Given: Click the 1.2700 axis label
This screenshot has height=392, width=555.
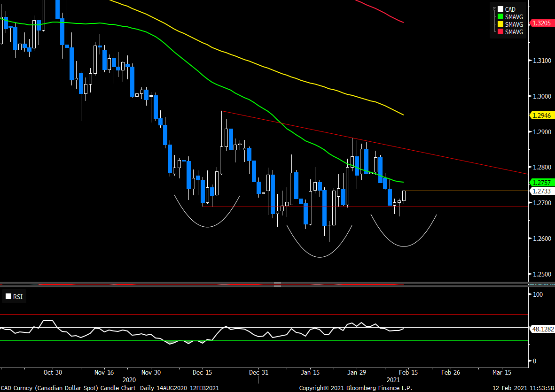Looking at the screenshot, I should [542, 203].
